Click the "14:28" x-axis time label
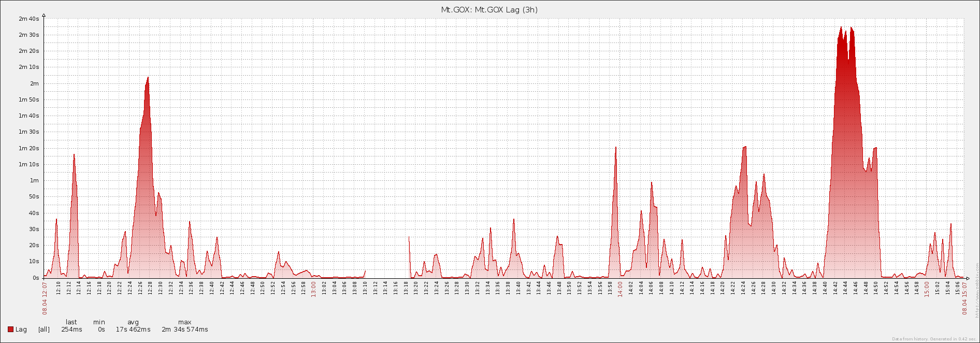980x343 pixels. 764,288
